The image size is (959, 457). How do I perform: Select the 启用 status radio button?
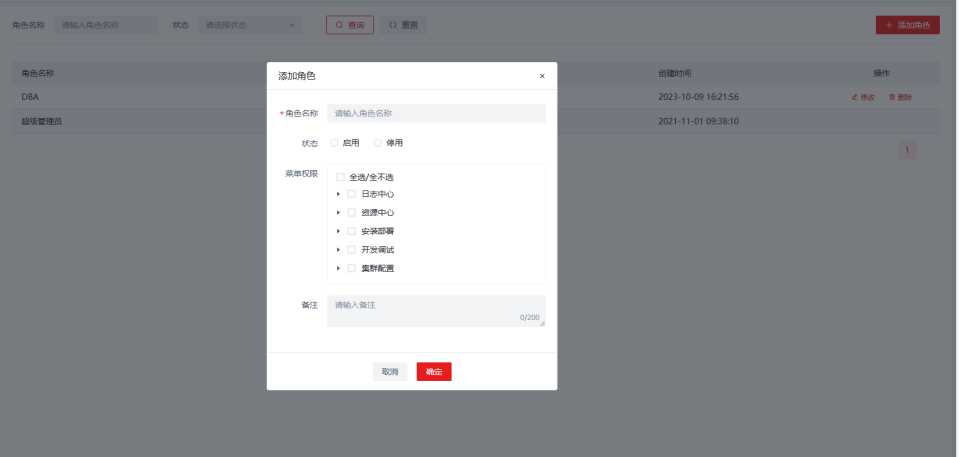[334, 143]
